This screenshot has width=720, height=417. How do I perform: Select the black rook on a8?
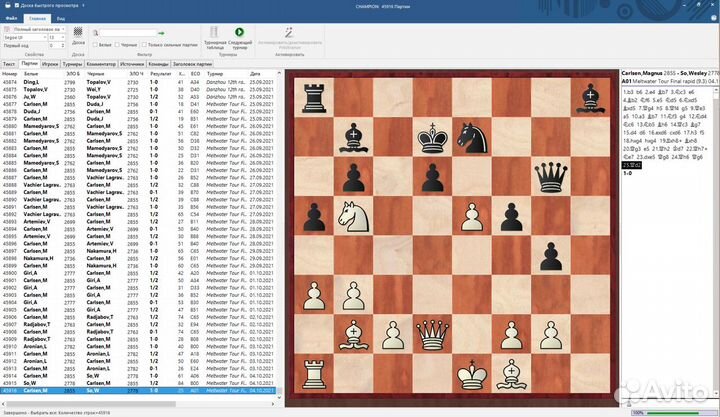tap(314, 98)
